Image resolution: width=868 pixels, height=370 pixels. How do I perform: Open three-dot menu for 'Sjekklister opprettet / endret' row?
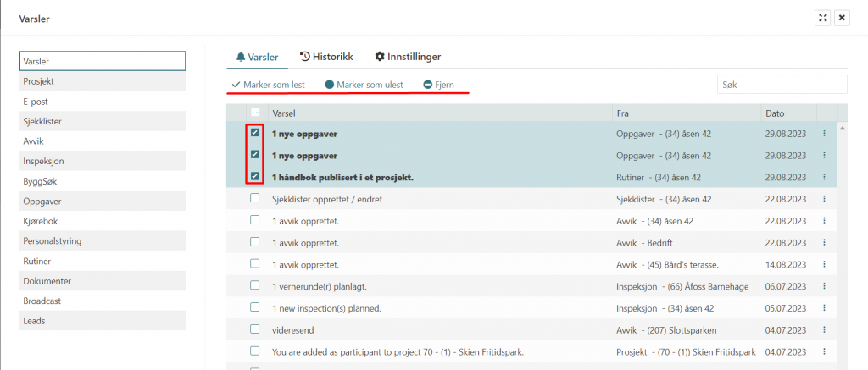pyautogui.click(x=824, y=199)
